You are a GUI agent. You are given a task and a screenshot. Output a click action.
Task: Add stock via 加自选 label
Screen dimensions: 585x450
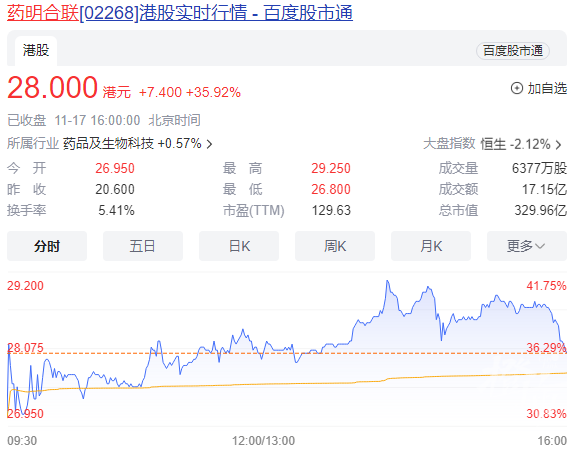[x=547, y=88]
